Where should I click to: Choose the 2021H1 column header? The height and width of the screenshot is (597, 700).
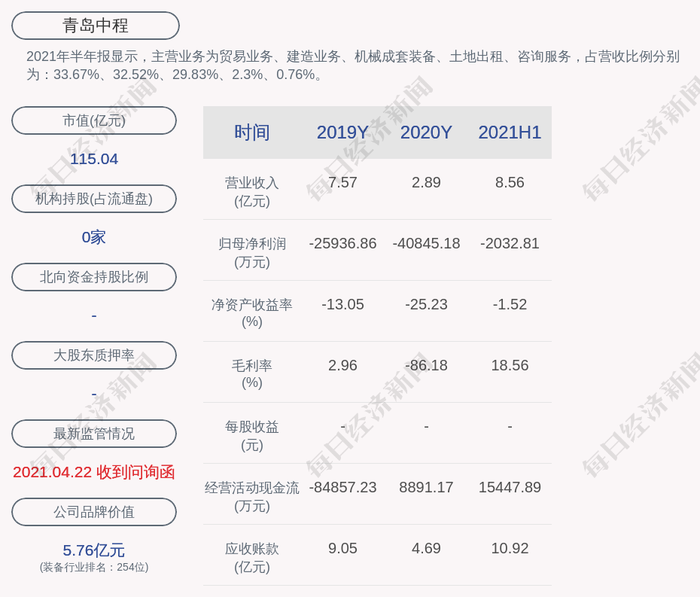point(510,132)
